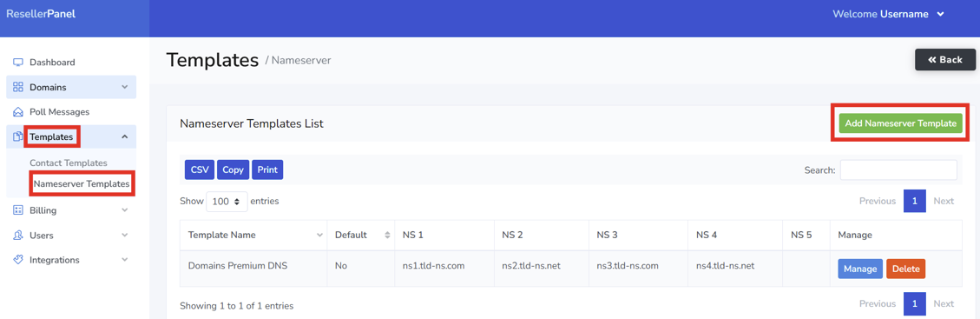
Task: Click the top Next pagination link
Action: (944, 201)
